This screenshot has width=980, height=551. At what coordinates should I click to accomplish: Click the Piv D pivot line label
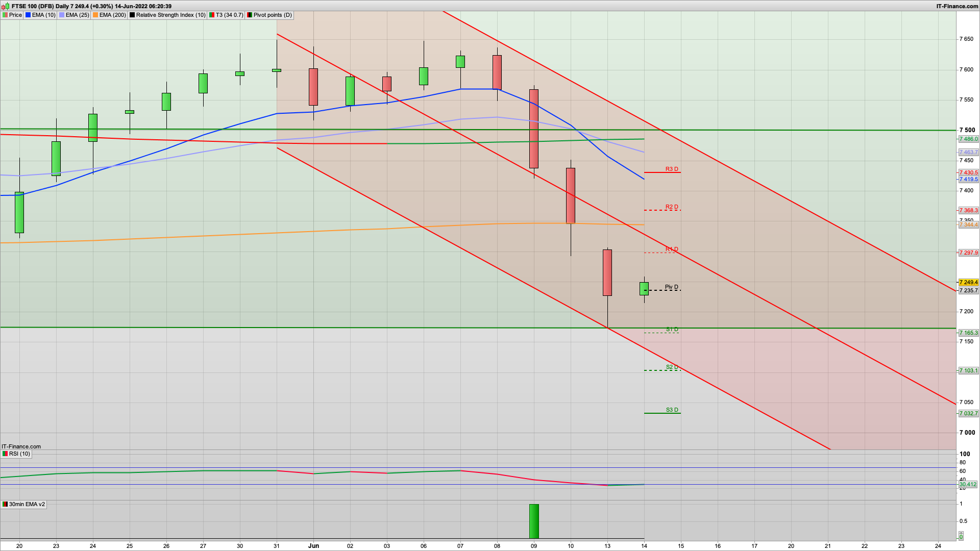point(671,287)
